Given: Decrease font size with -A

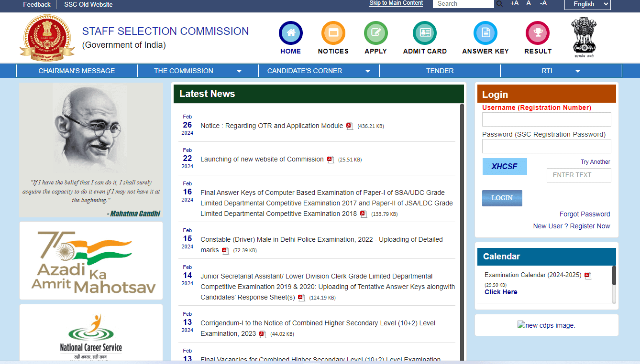Looking at the screenshot, I should 543,3.
